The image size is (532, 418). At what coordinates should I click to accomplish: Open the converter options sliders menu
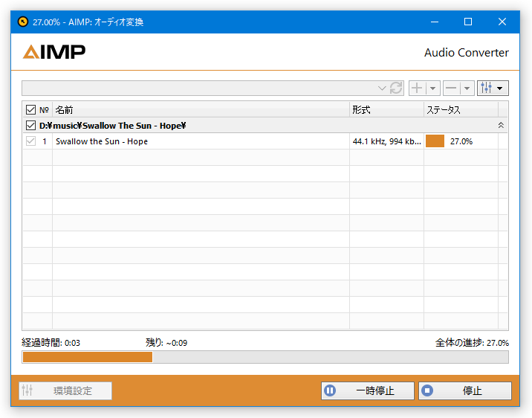493,89
